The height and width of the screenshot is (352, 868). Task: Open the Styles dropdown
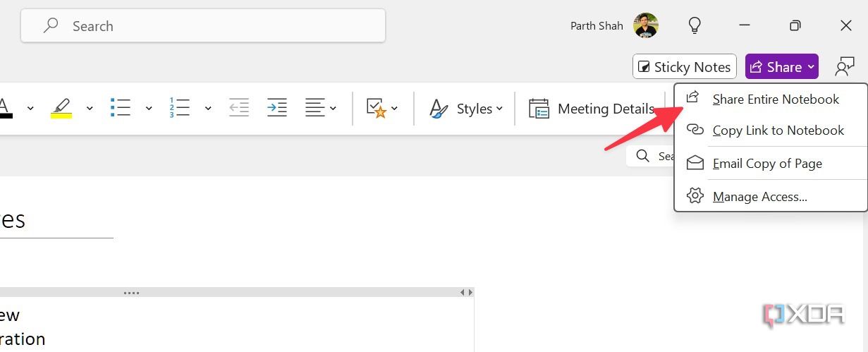tap(466, 109)
